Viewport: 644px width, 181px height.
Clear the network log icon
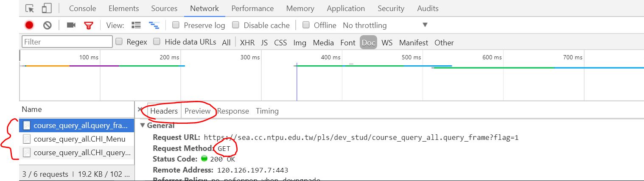[47, 25]
